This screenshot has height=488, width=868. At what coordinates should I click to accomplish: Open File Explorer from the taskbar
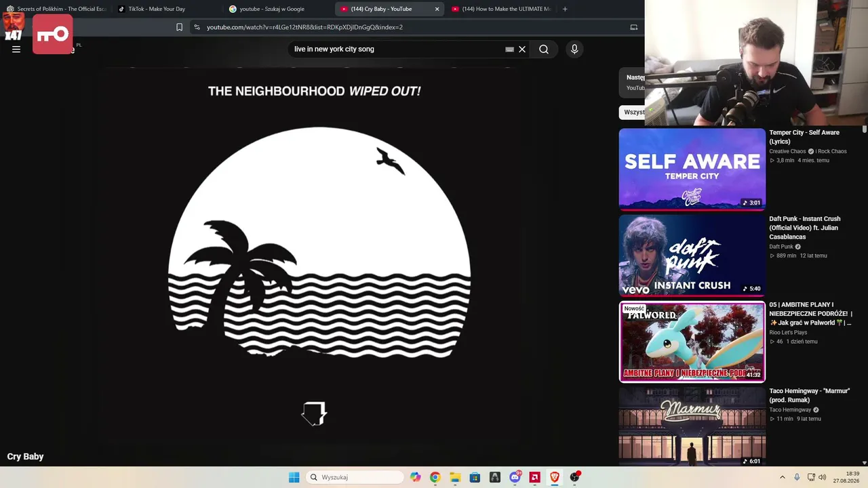455,477
